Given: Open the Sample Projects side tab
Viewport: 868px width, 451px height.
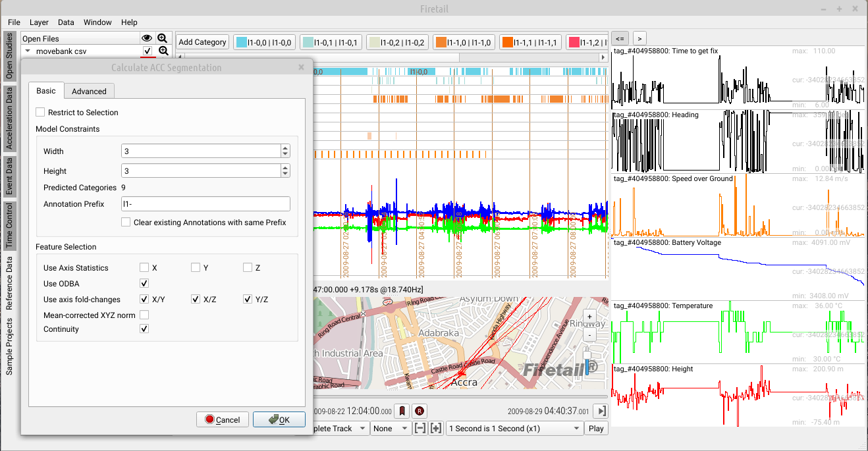Looking at the screenshot, I should [x=9, y=346].
